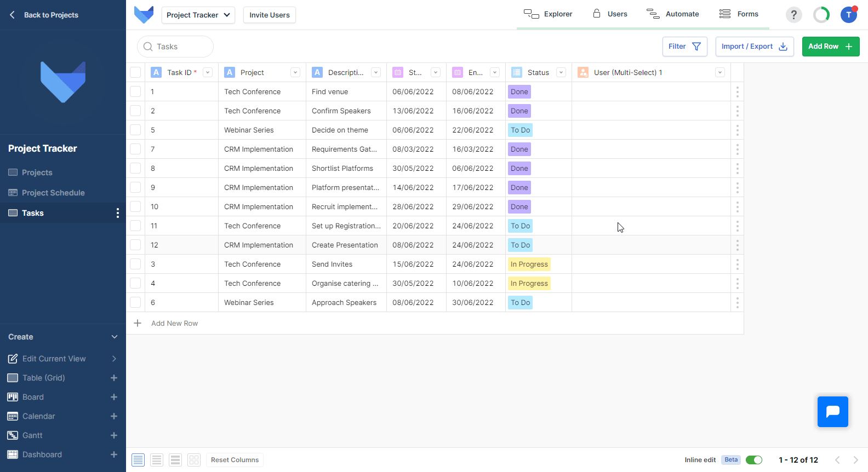Open the Project Schedule view

(x=47, y=193)
